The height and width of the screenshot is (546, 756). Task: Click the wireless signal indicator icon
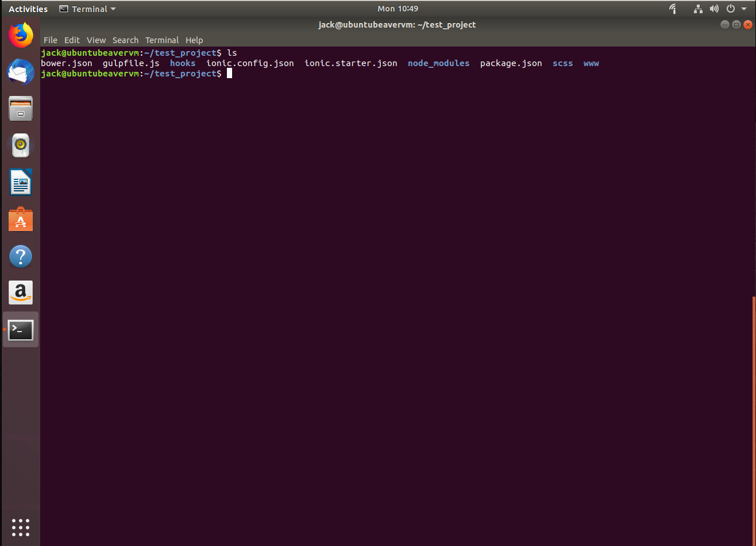673,9
